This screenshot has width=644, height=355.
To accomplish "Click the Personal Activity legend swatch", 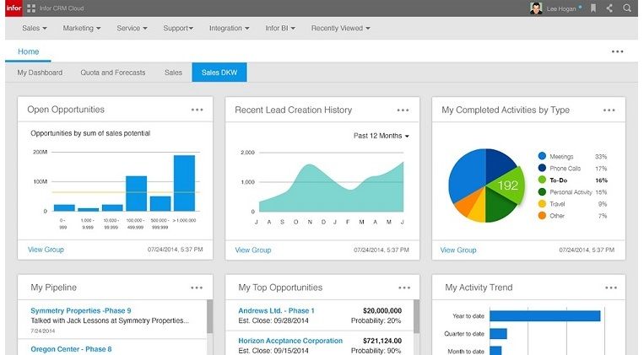I will click(542, 191).
